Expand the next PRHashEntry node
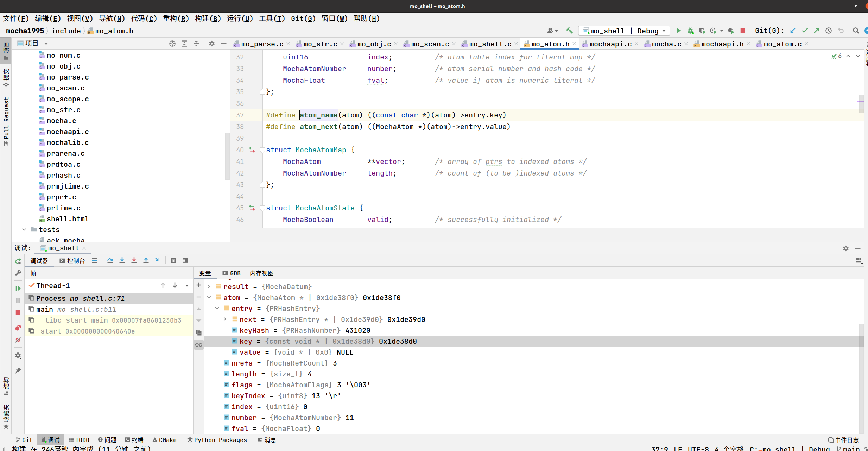The image size is (868, 451). pyautogui.click(x=225, y=319)
